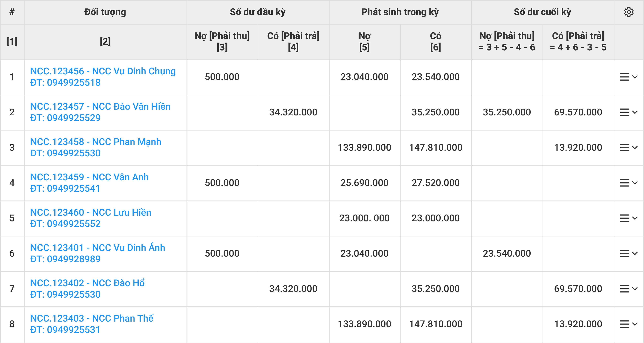Expand actions chevron for NCC Vu Dinh Ánh
Image resolution: width=644 pixels, height=343 pixels.
(x=635, y=253)
